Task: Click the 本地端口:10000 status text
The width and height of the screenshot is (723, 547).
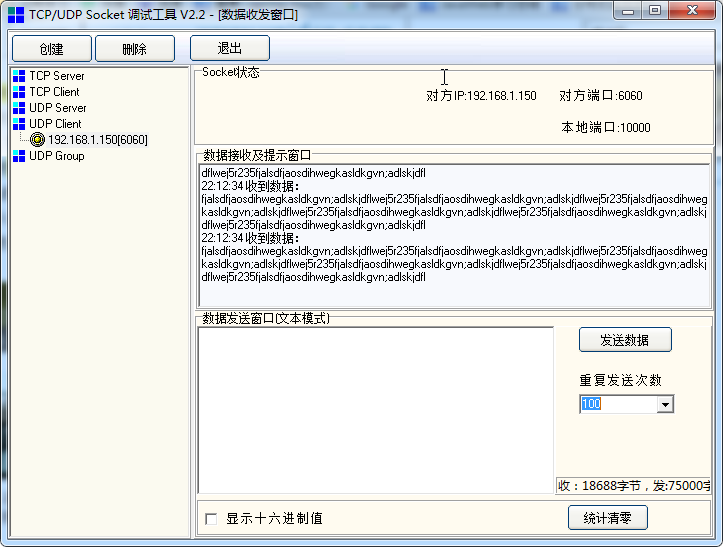Action: [x=605, y=128]
